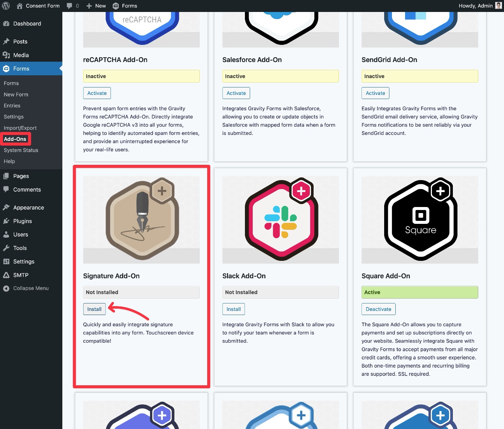This screenshot has height=429, width=504.
Task: Install the Signature Add-On
Action: (94, 309)
